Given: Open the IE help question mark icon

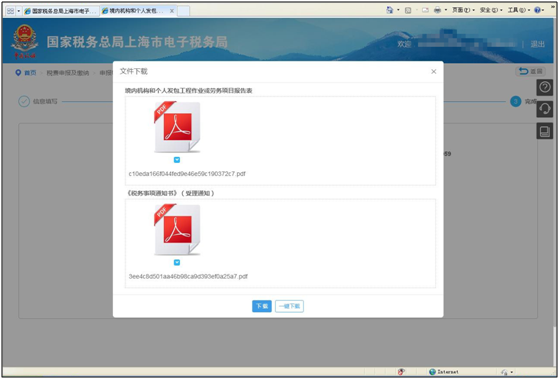Looking at the screenshot, I should point(538,10).
